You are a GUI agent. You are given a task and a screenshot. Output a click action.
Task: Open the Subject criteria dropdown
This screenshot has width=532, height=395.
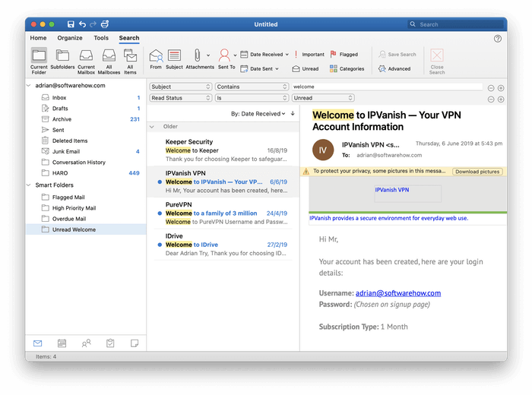(181, 87)
